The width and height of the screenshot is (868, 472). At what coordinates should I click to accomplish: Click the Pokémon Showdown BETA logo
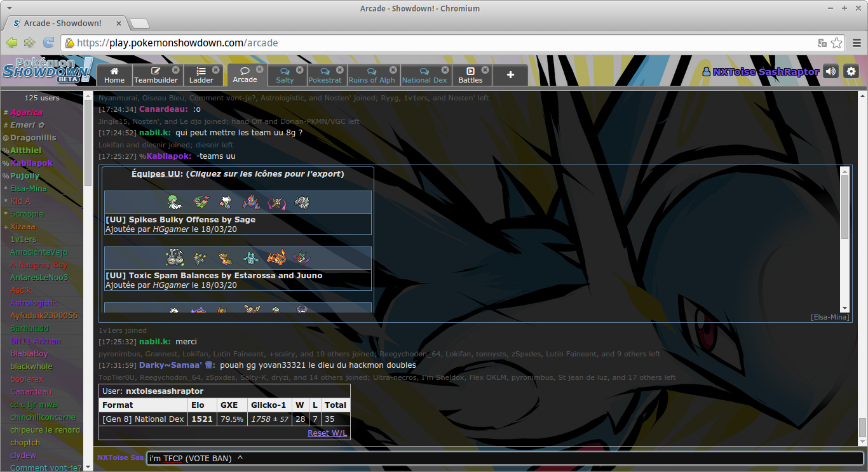[x=48, y=69]
